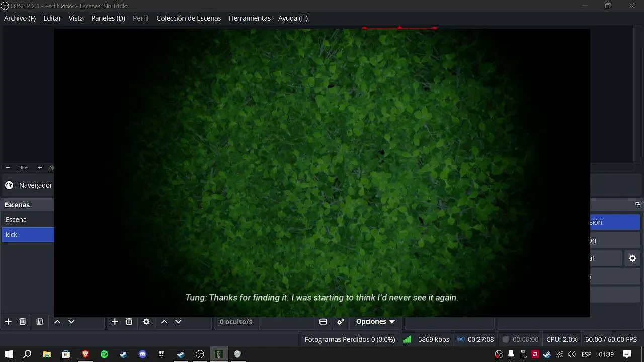Open the AMD software tray icon
The height and width of the screenshot is (362, 644).
pos(535,354)
